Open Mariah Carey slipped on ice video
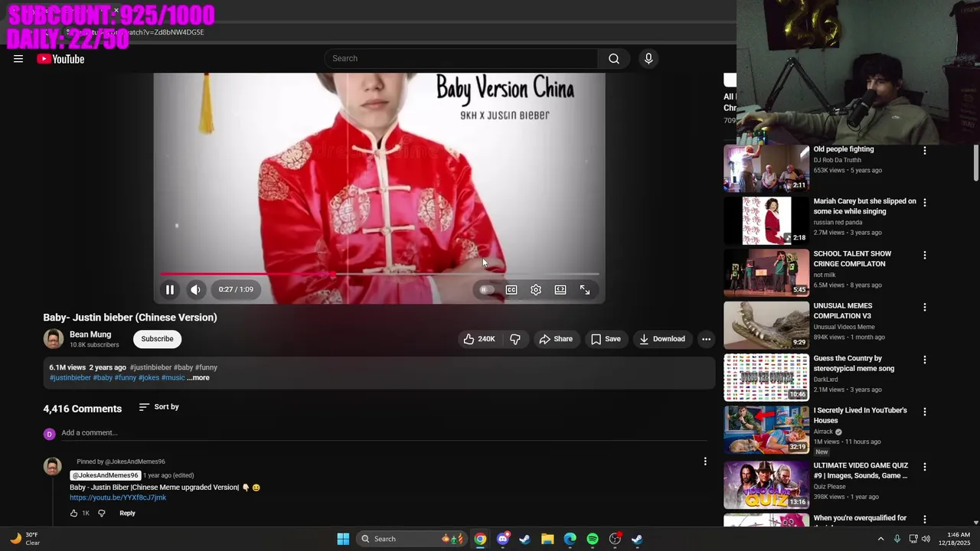This screenshot has width=980, height=551. click(864, 207)
